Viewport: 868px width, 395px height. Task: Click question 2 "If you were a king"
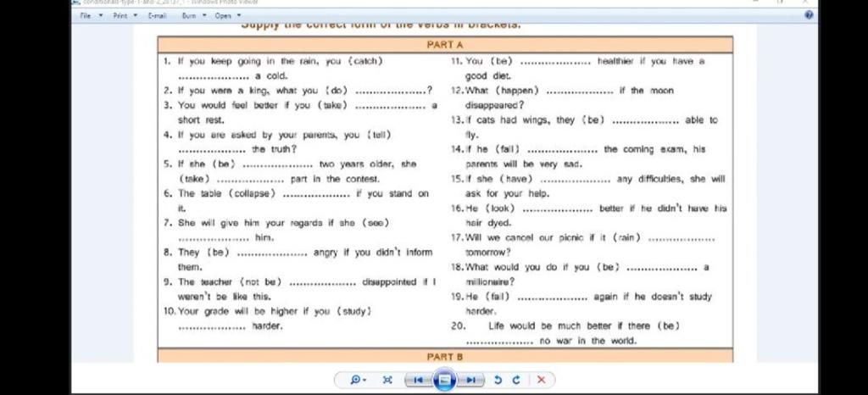[x=298, y=91]
